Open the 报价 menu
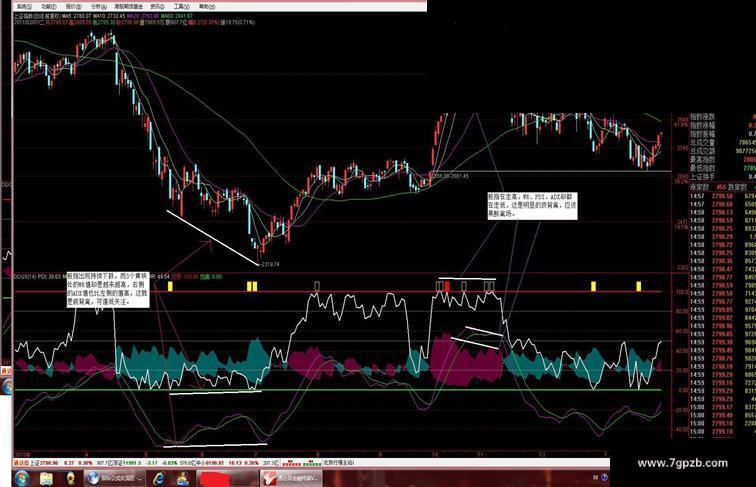756x487 pixels. coord(73,7)
